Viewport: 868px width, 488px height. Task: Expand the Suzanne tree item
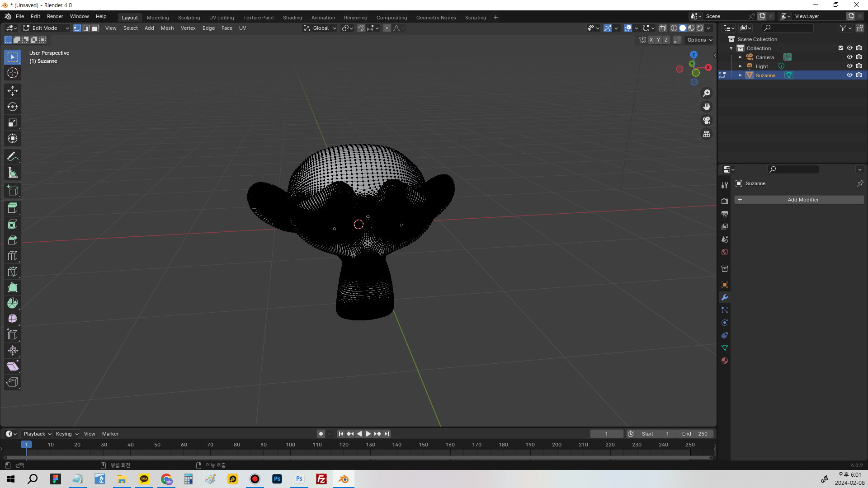point(741,75)
